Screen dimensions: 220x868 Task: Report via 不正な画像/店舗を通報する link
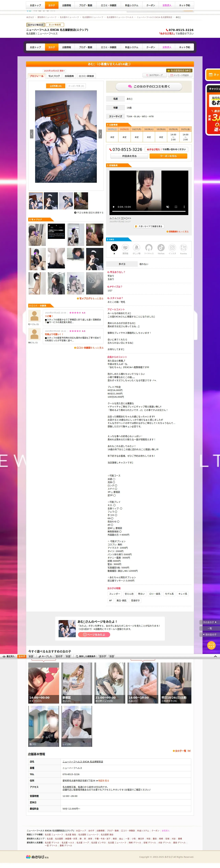(89, 213)
